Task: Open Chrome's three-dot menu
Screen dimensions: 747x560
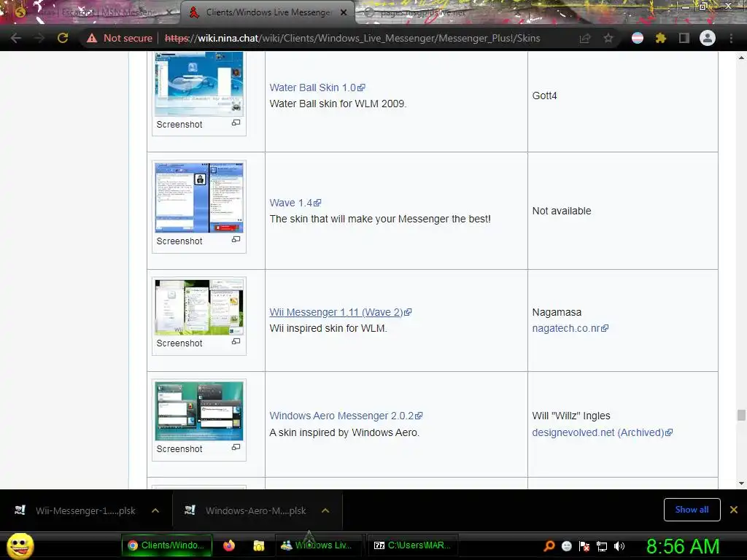Action: click(x=731, y=38)
